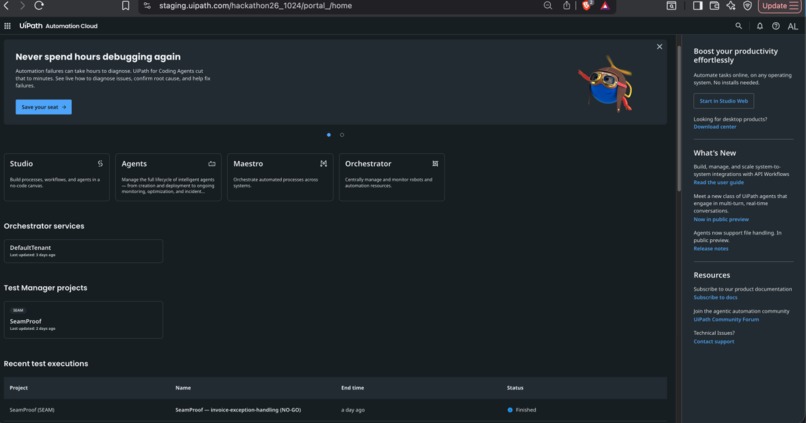Click the Recent test executions heading
The width and height of the screenshot is (806, 423).
46,364
